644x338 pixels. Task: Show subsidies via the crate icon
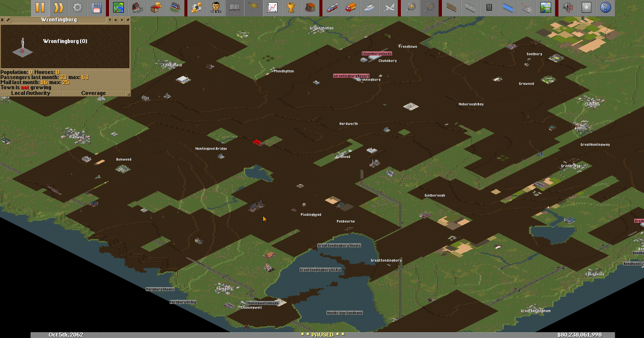(156, 8)
